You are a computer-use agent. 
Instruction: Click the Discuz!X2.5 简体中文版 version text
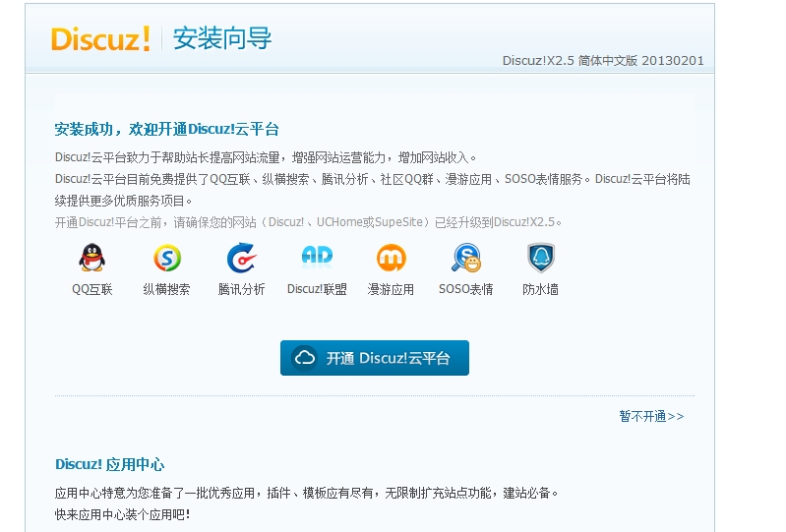(602, 60)
